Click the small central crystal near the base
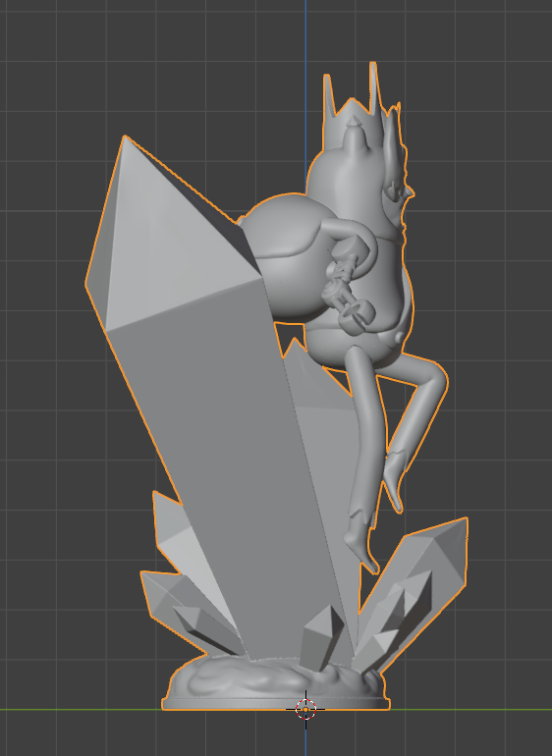 [x=320, y=636]
